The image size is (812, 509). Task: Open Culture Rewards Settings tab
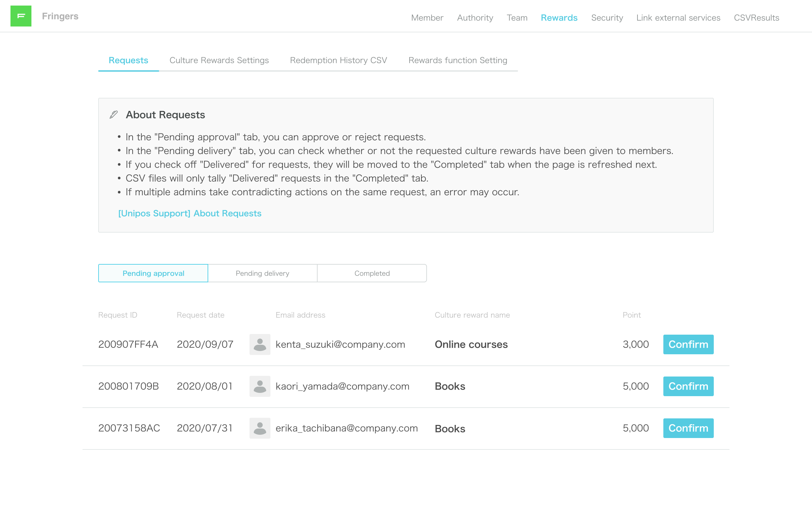click(219, 60)
